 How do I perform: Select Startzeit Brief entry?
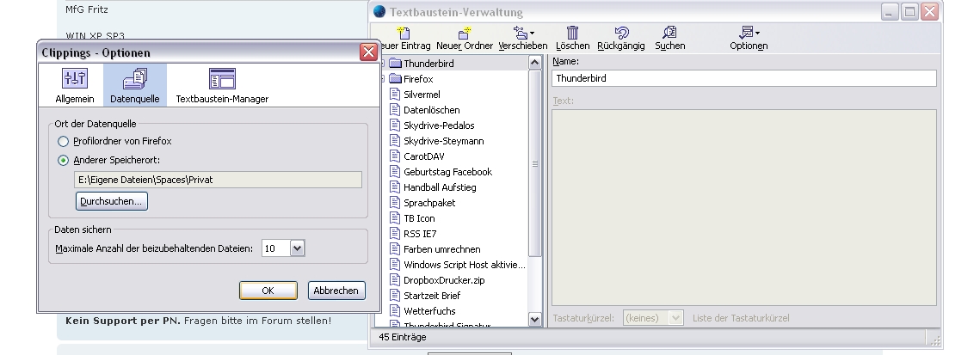pos(432,296)
